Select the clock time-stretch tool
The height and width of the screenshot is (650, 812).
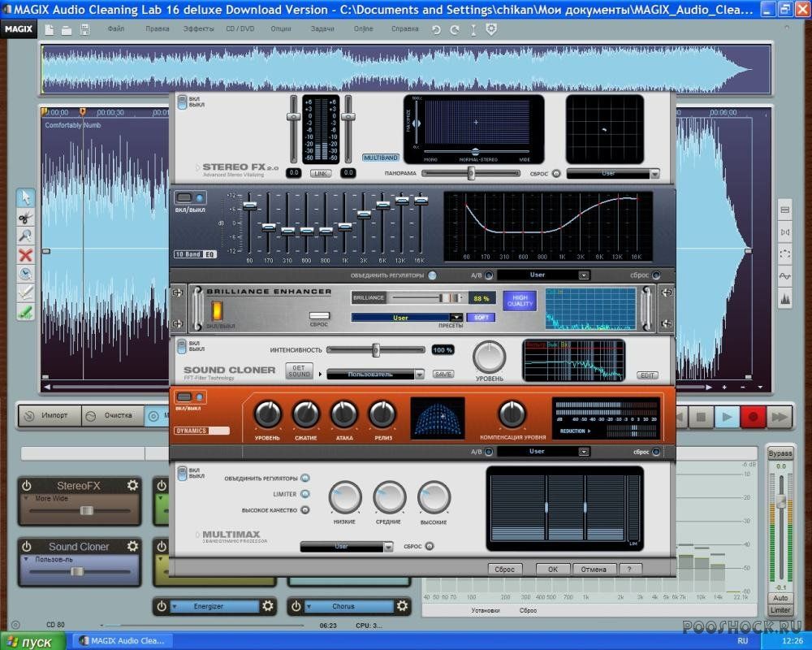click(25, 274)
